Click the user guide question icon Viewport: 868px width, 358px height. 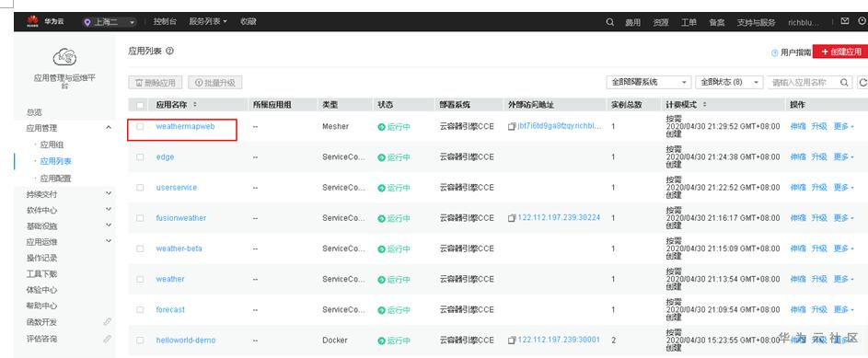(x=774, y=52)
